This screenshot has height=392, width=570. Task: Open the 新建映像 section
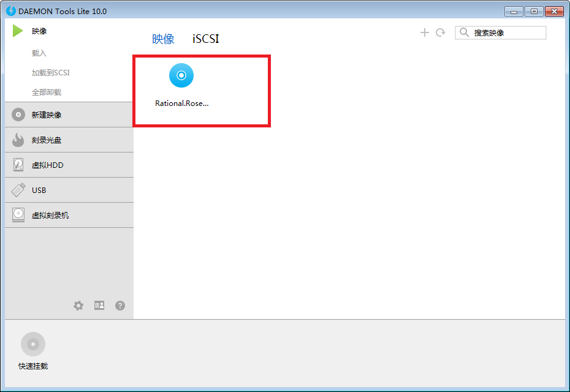point(69,115)
